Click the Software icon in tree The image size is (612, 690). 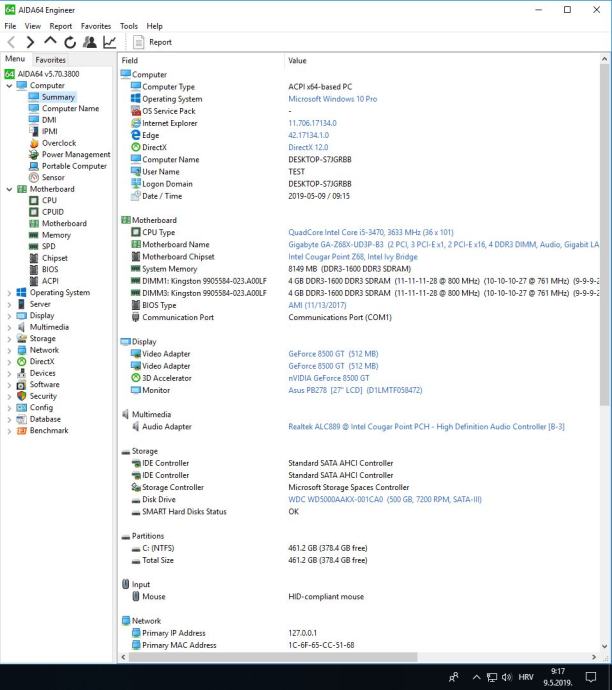click(22, 385)
